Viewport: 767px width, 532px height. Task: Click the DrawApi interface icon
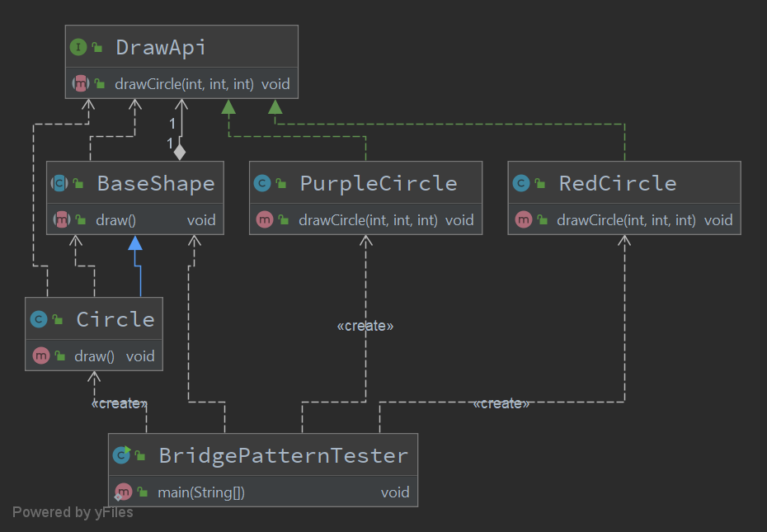79,47
